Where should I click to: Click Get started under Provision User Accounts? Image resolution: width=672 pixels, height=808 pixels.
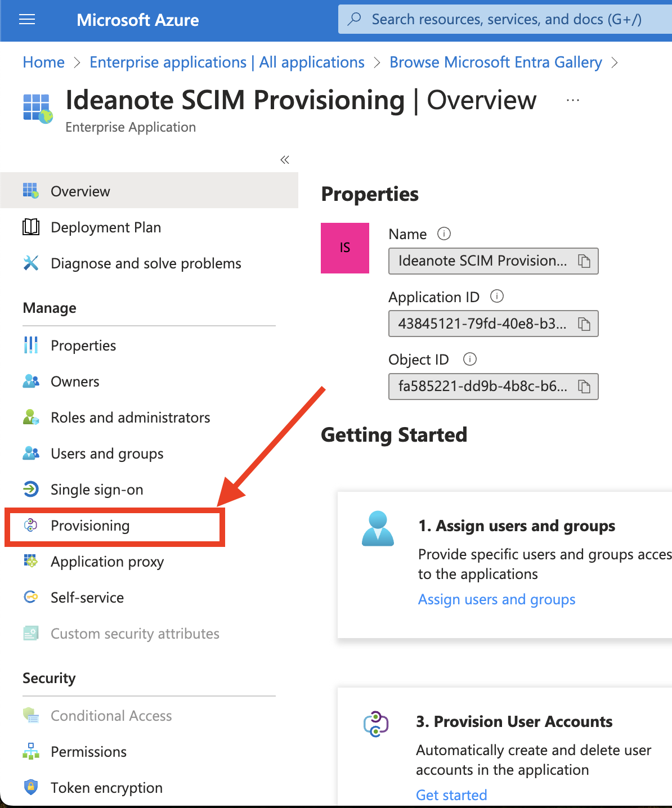click(x=451, y=794)
